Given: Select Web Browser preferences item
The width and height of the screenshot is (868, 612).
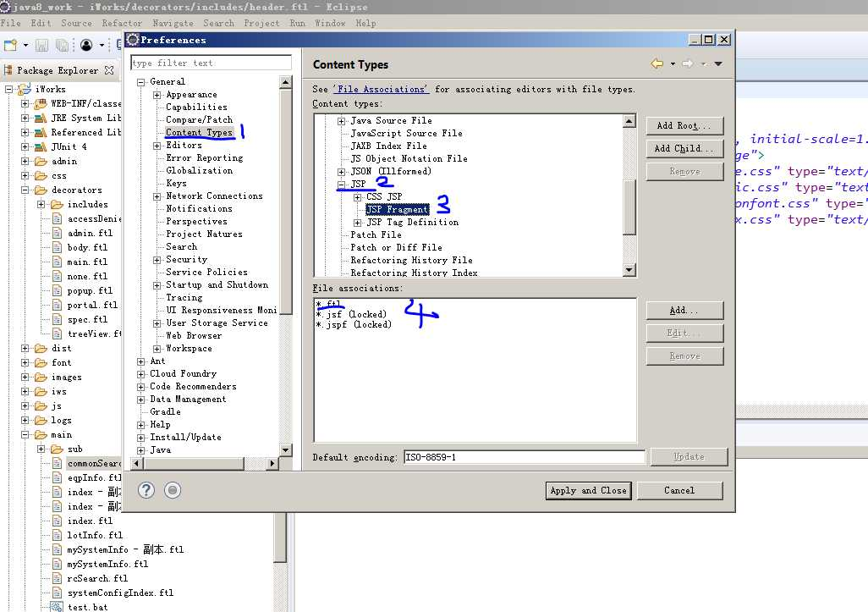Looking at the screenshot, I should 194,336.
